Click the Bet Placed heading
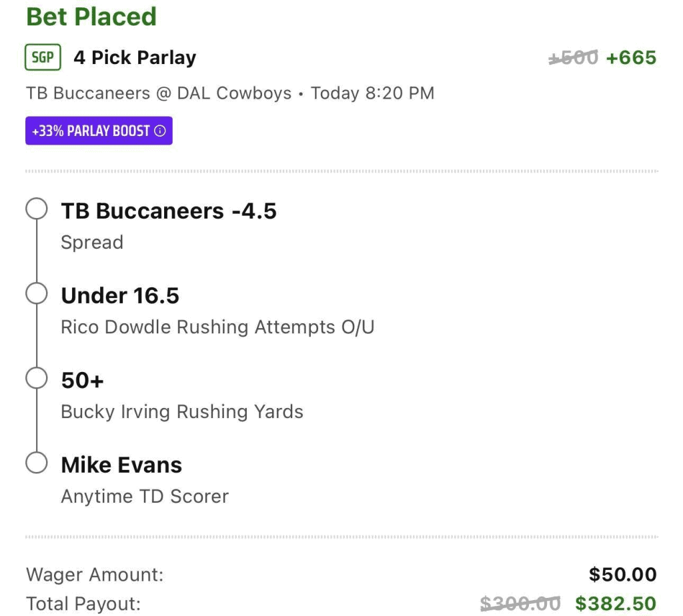 [x=91, y=17]
